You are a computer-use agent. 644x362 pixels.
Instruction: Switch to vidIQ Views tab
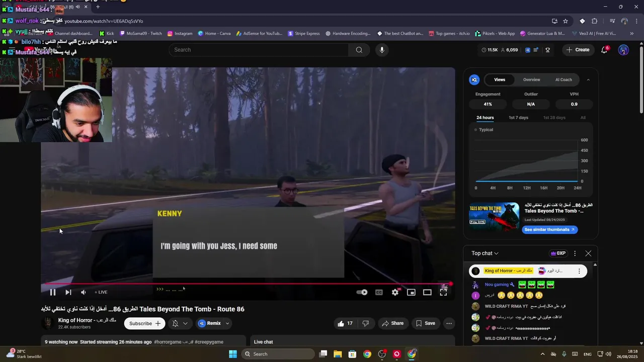point(500,79)
